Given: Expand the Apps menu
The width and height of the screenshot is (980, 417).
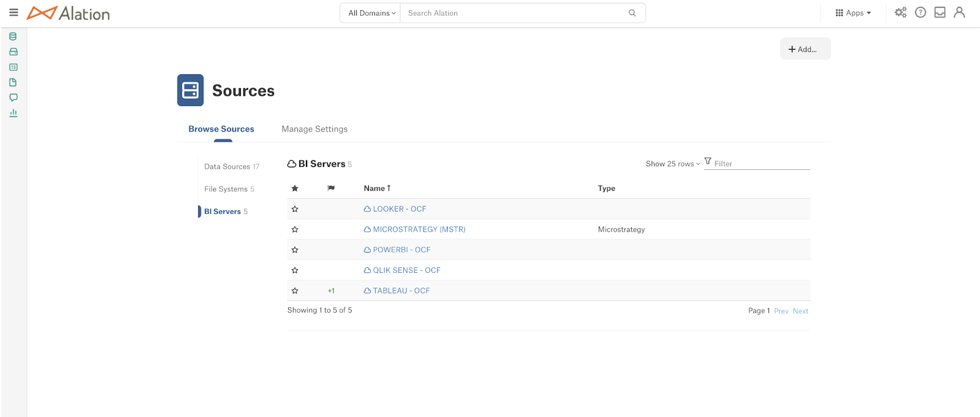Looking at the screenshot, I should point(853,13).
